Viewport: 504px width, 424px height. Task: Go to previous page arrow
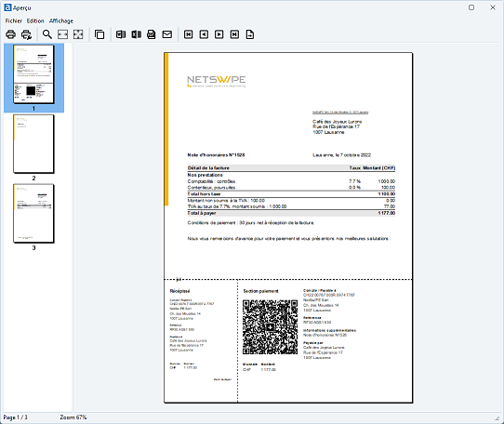pyautogui.click(x=204, y=34)
